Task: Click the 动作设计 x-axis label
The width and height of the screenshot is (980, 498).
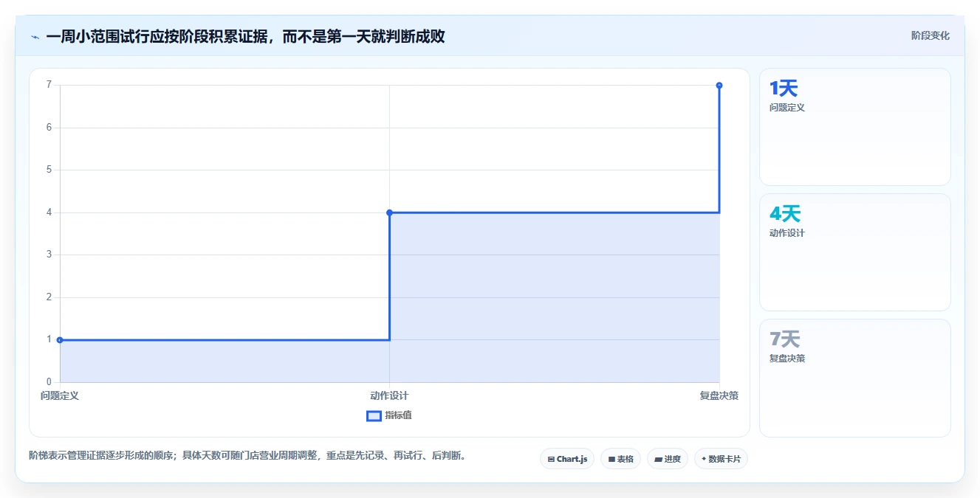Action: [389, 395]
